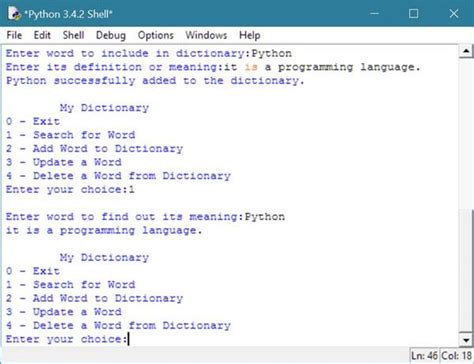Open the Windows menu
The width and height of the screenshot is (474, 364).
pyautogui.click(x=206, y=35)
